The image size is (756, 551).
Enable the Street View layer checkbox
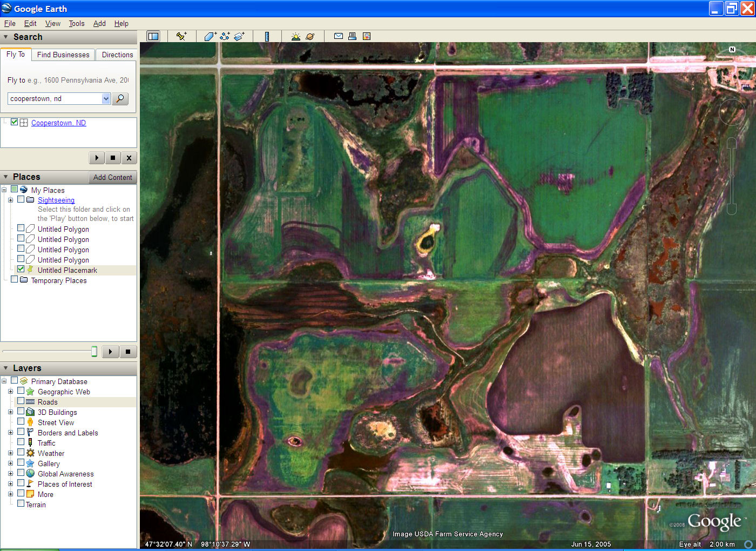point(21,421)
